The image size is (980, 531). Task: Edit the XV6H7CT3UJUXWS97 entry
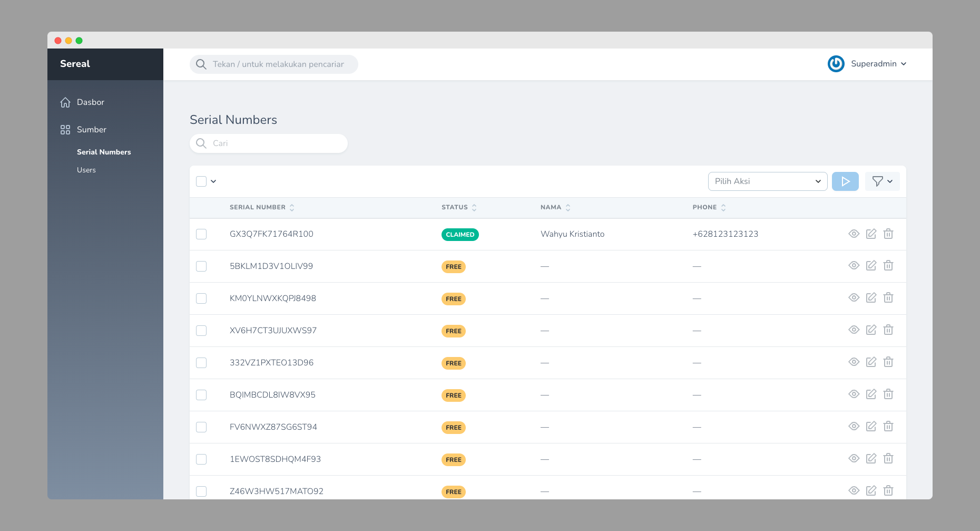(871, 330)
